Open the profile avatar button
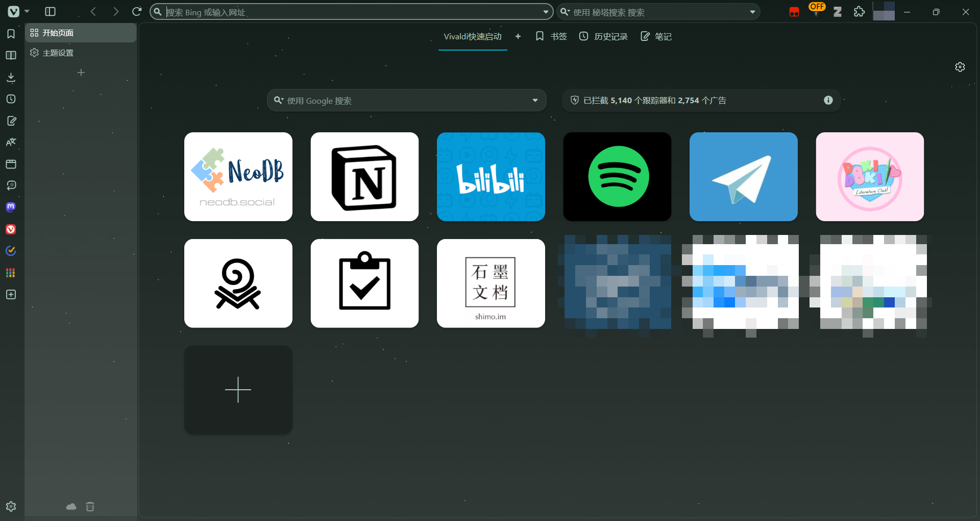This screenshot has height=521, width=980. [x=884, y=11]
